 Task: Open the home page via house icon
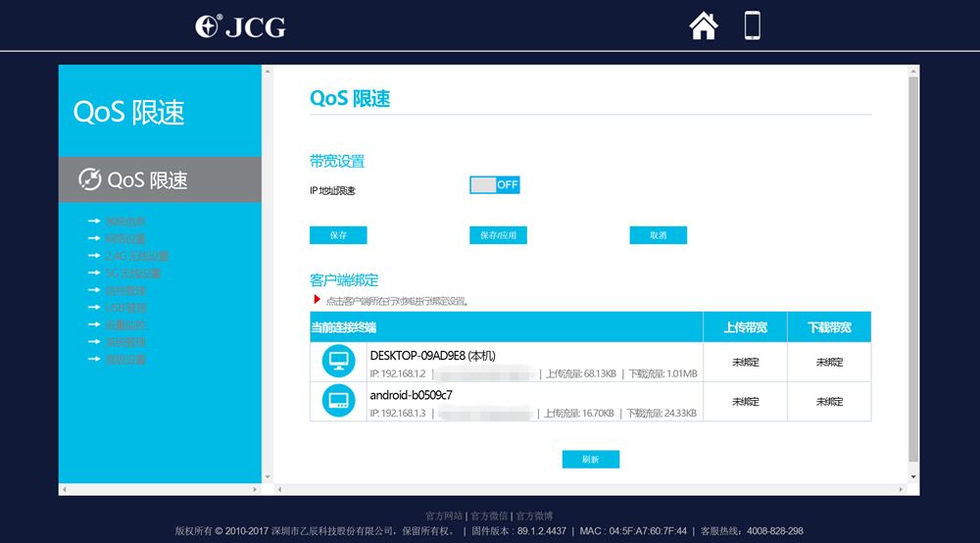(703, 26)
